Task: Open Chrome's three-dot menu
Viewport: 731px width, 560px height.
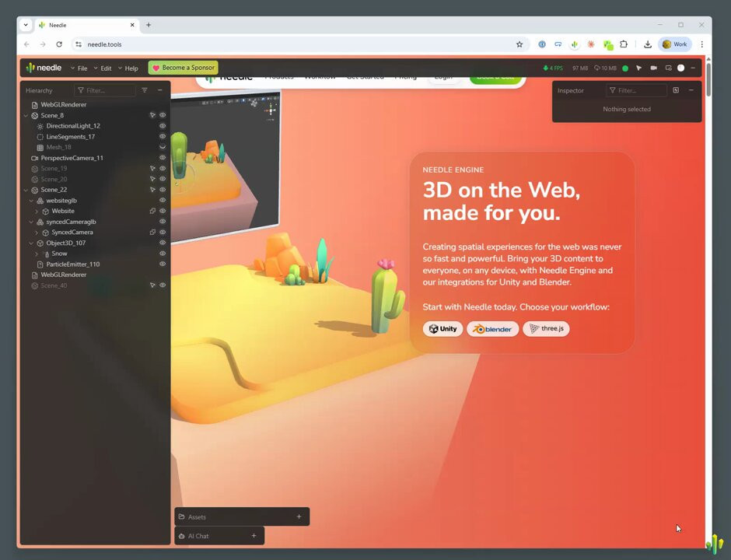Action: [701, 44]
